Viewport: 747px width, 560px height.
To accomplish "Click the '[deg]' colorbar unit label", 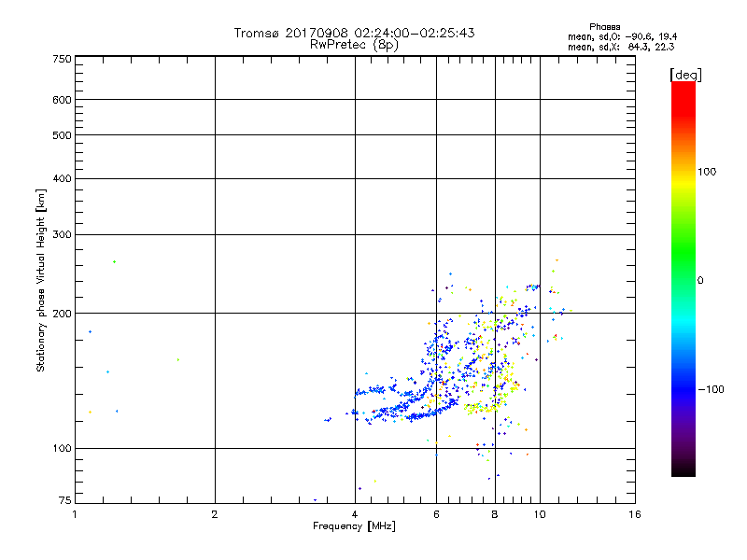I will (685, 76).
